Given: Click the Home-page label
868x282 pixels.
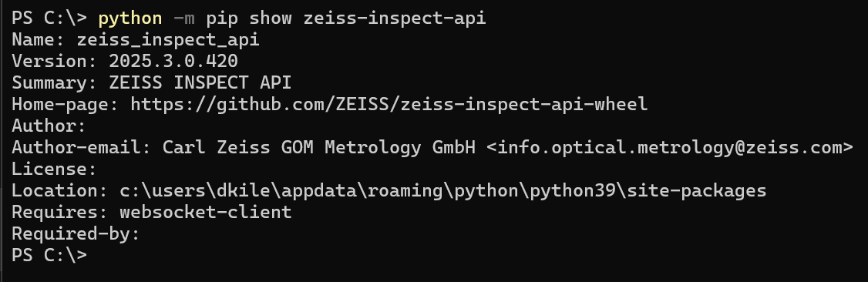Looking at the screenshot, I should [x=65, y=105].
